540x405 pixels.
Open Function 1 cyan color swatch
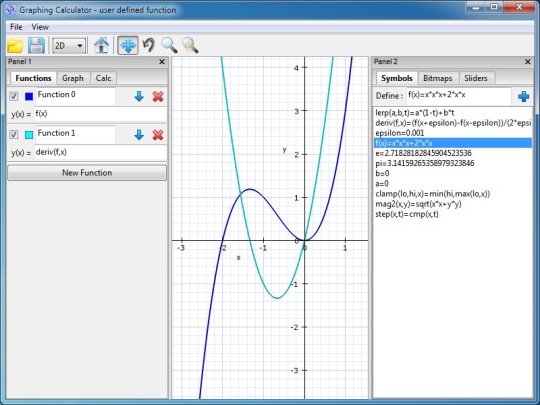point(29,135)
